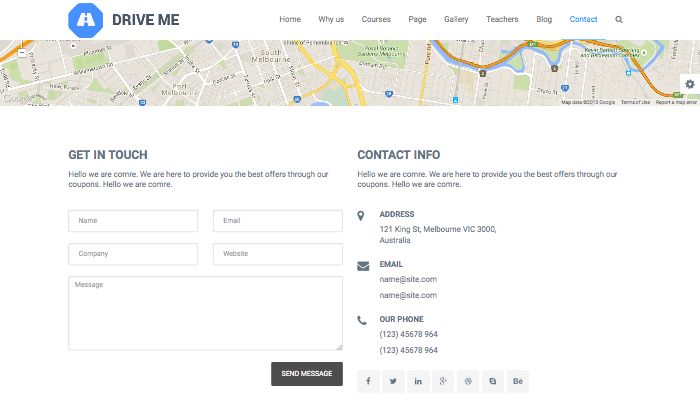The image size is (700, 394).
Task: Focus the Company input field
Action: [x=133, y=254]
